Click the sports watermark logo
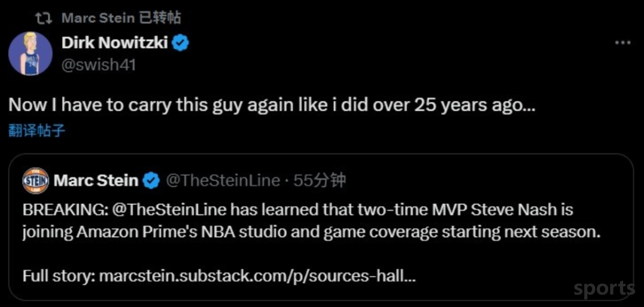Viewport: 644px width, 307px height. click(x=605, y=289)
